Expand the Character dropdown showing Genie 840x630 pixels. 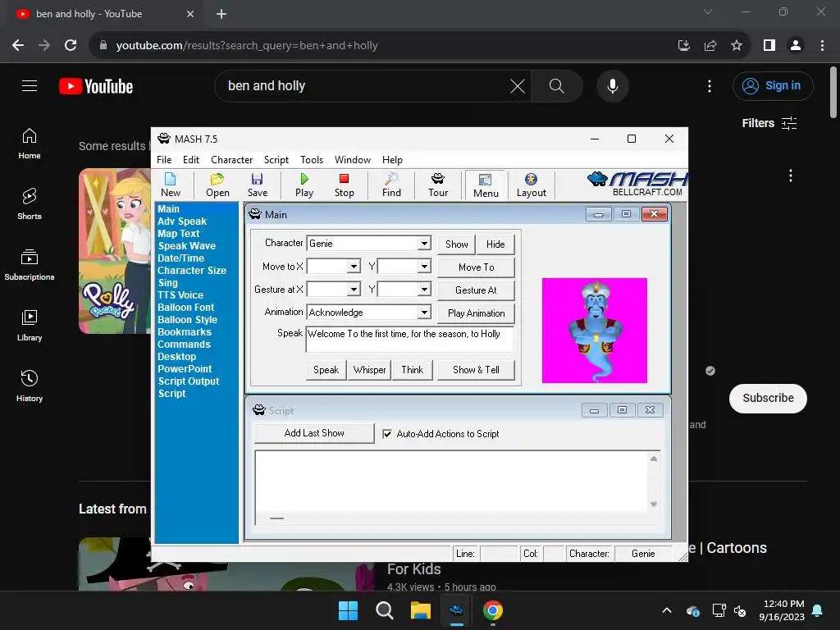[x=424, y=243]
